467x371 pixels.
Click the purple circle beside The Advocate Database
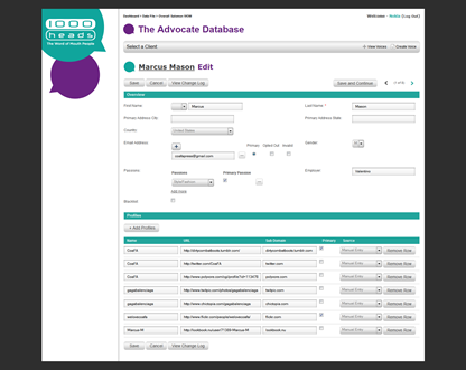point(128,29)
